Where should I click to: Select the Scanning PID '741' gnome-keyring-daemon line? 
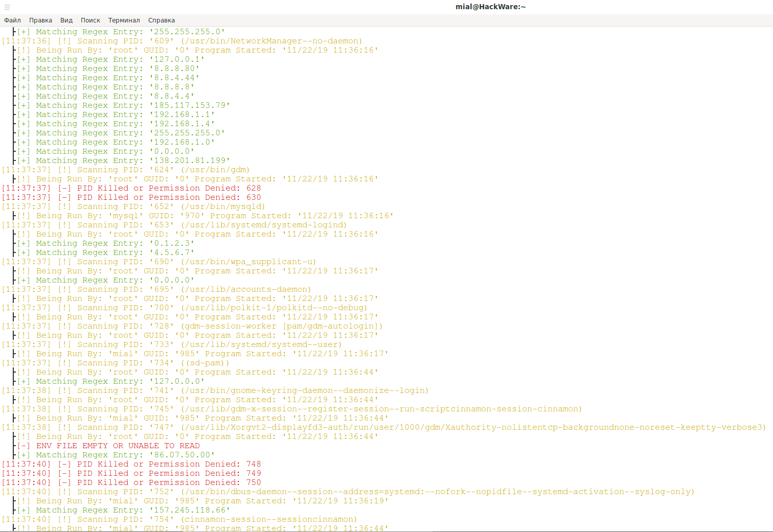(x=216, y=390)
